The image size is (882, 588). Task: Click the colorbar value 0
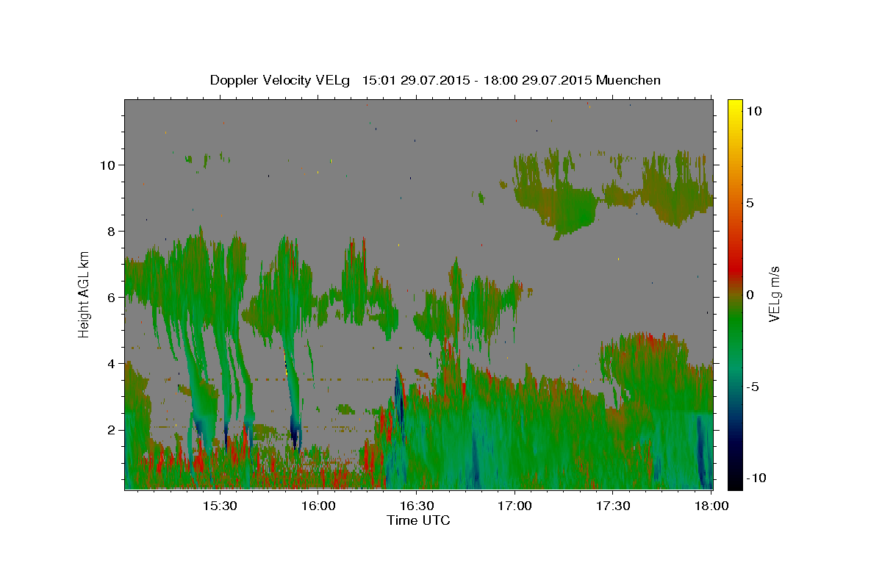(750, 295)
